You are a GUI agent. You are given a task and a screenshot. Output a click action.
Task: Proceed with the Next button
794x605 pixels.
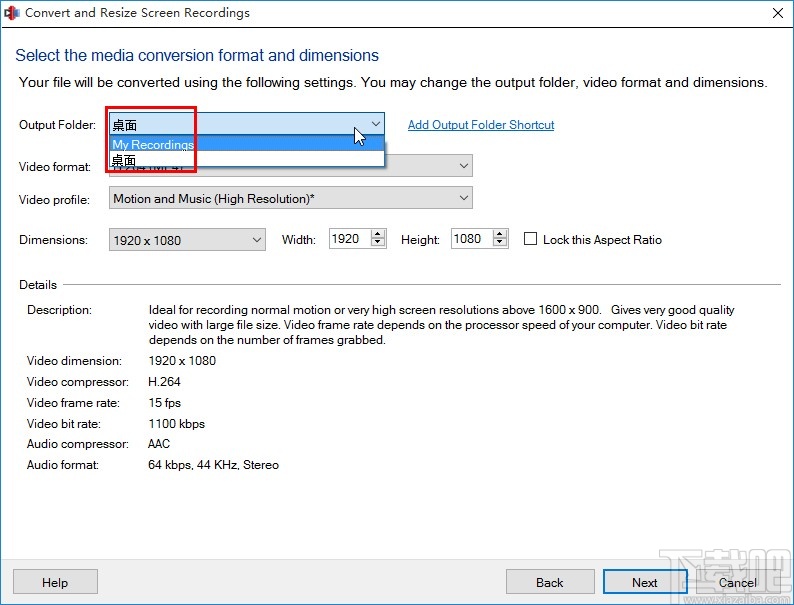[645, 582]
